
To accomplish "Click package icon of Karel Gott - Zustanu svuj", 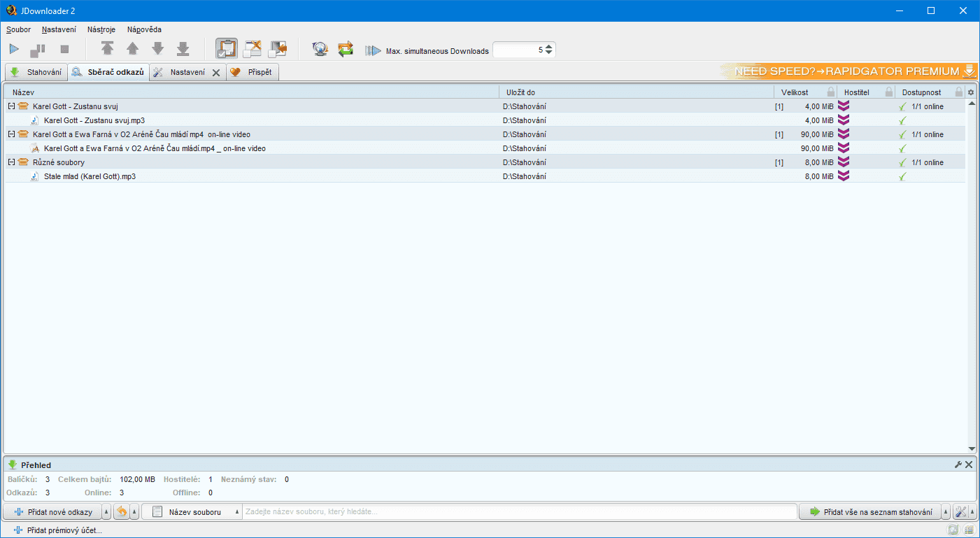I will coord(23,106).
